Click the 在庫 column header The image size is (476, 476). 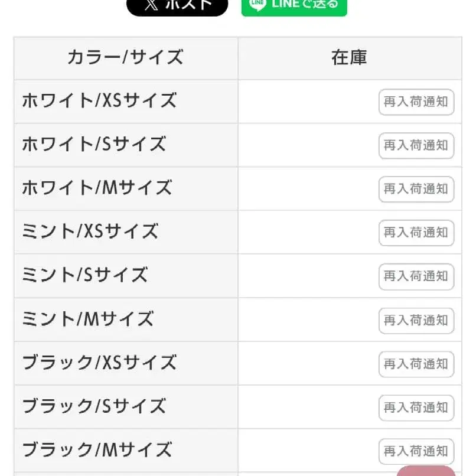point(350,58)
